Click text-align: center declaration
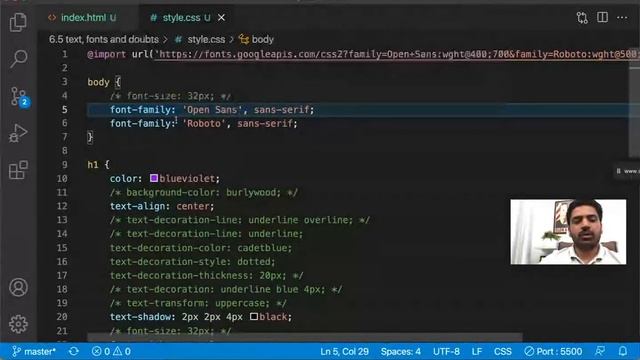 162,206
